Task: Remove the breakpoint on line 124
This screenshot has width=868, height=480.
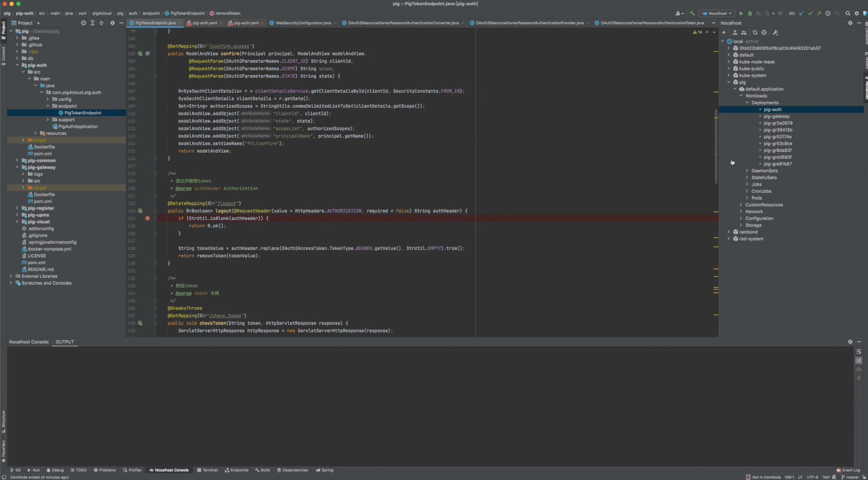Action: pyautogui.click(x=147, y=219)
